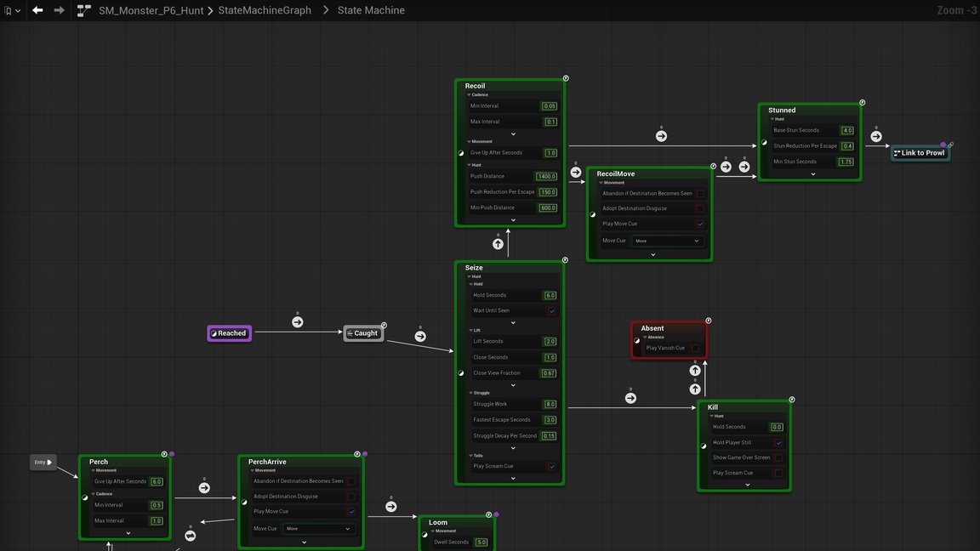Collapse Cadence section in Recoil node
The width and height of the screenshot is (980, 551).
click(x=469, y=95)
